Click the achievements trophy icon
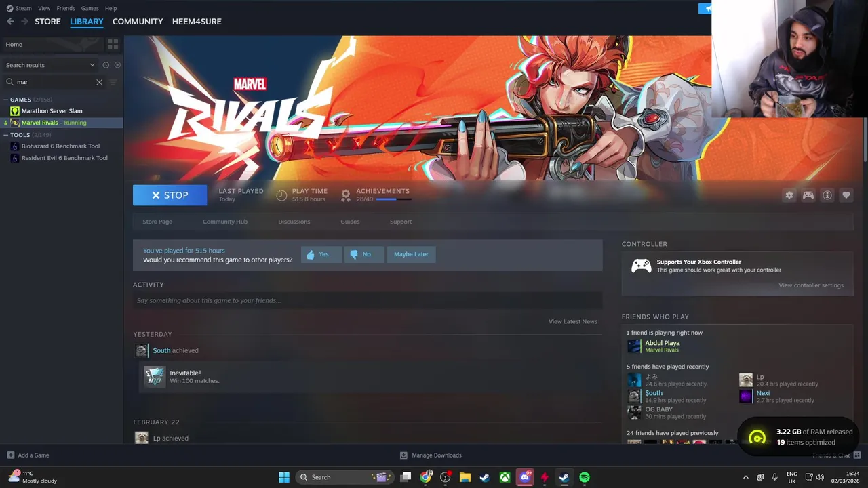This screenshot has height=488, width=868. coord(346,195)
